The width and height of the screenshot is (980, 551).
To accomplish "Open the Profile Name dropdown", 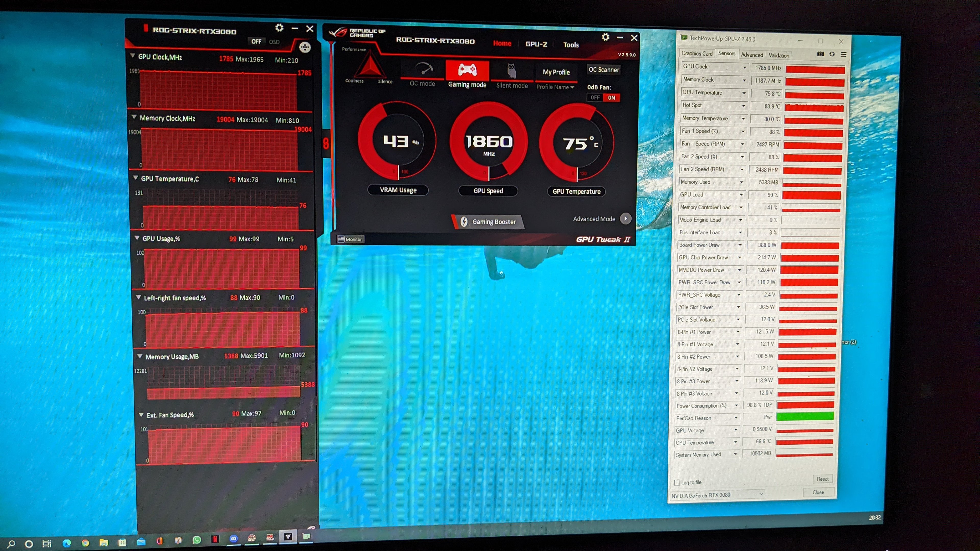I will click(555, 87).
